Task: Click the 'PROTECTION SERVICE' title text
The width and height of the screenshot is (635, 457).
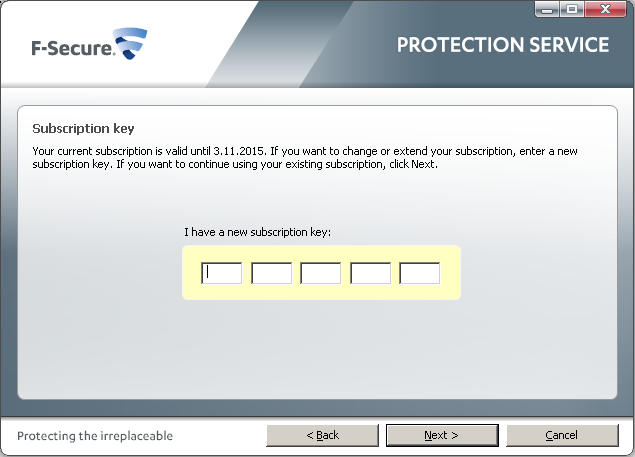Action: coord(503,45)
